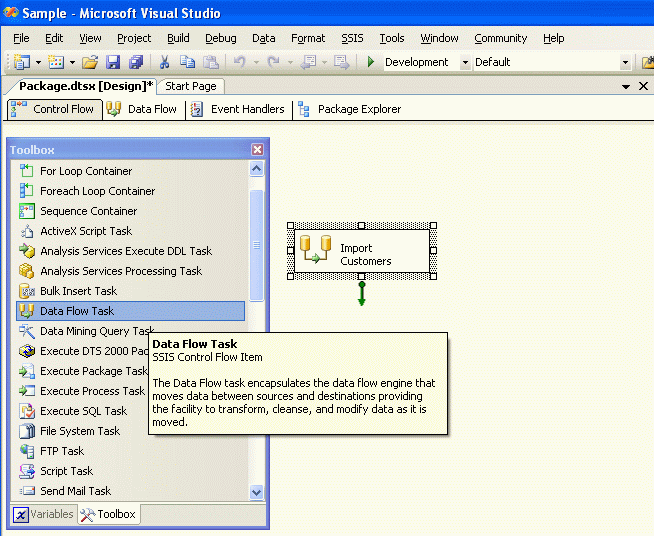This screenshot has width=654, height=536.
Task: Open the Format menu
Action: [x=308, y=38]
